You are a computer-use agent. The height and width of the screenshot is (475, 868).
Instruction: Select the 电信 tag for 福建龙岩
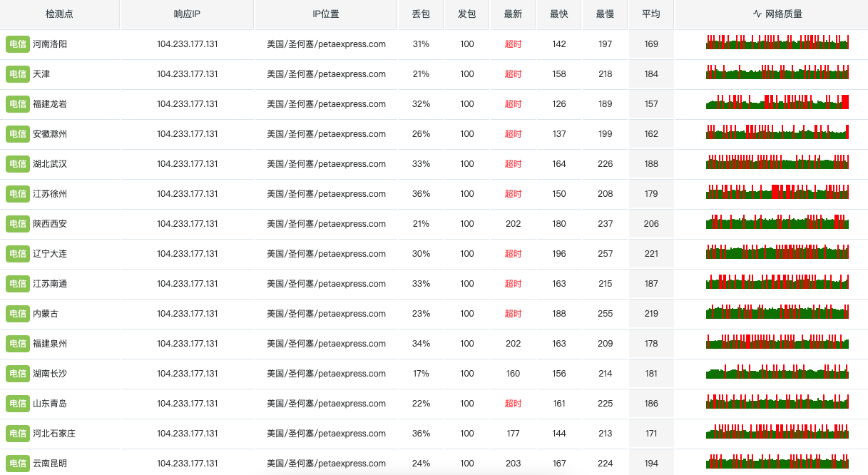tap(18, 104)
